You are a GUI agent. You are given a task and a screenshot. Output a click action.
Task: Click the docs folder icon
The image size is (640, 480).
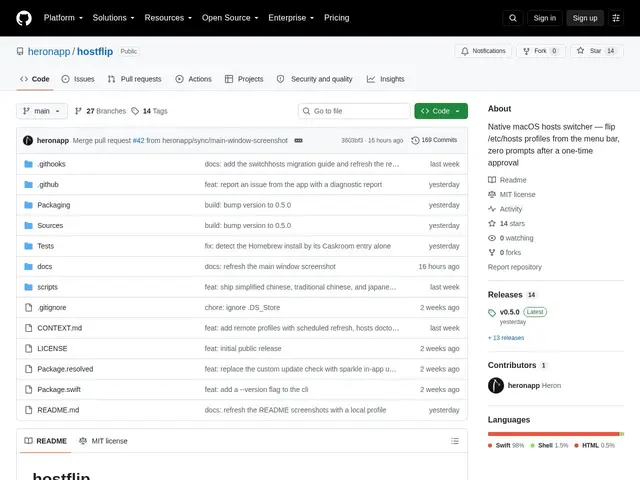coord(28,267)
